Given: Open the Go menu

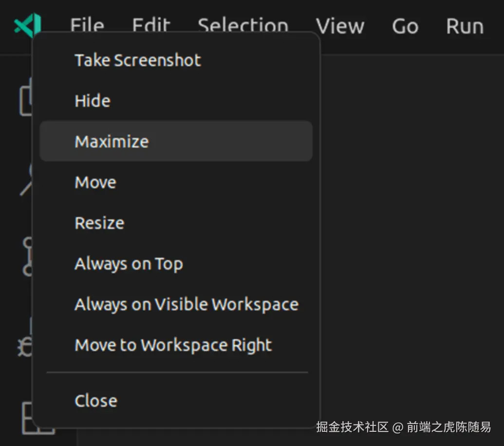Looking at the screenshot, I should [x=405, y=25].
